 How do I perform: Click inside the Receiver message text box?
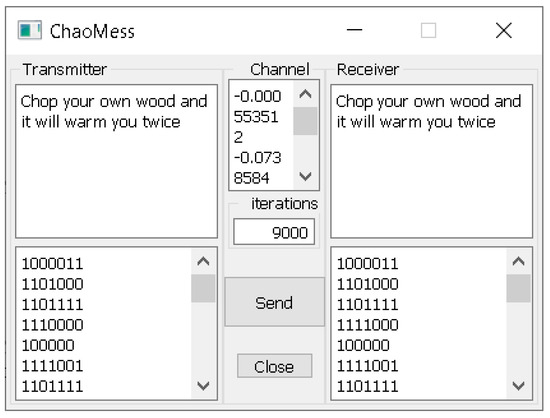pyautogui.click(x=431, y=161)
